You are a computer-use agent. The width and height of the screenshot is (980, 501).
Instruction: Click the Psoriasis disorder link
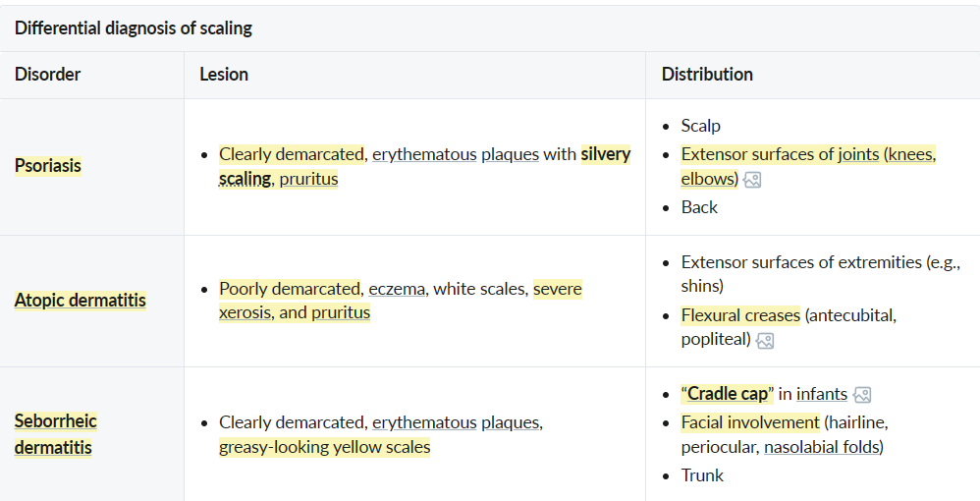point(48,165)
